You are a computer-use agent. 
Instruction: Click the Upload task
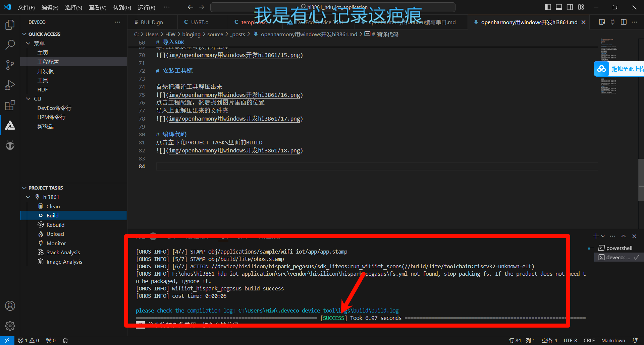[55, 234]
